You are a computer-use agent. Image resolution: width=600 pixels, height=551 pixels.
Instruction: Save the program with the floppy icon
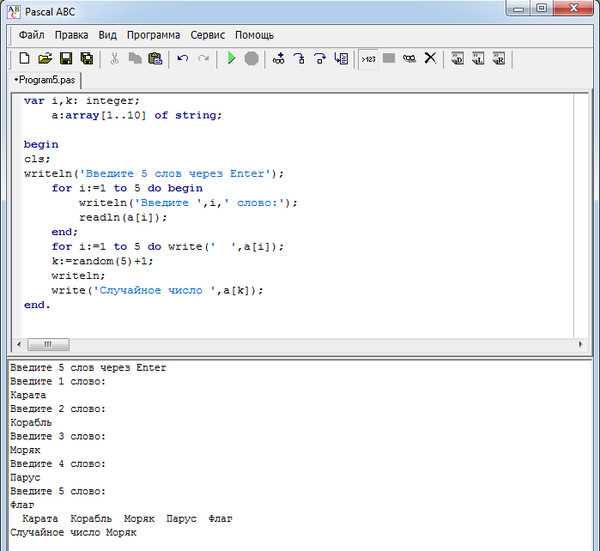[66, 59]
